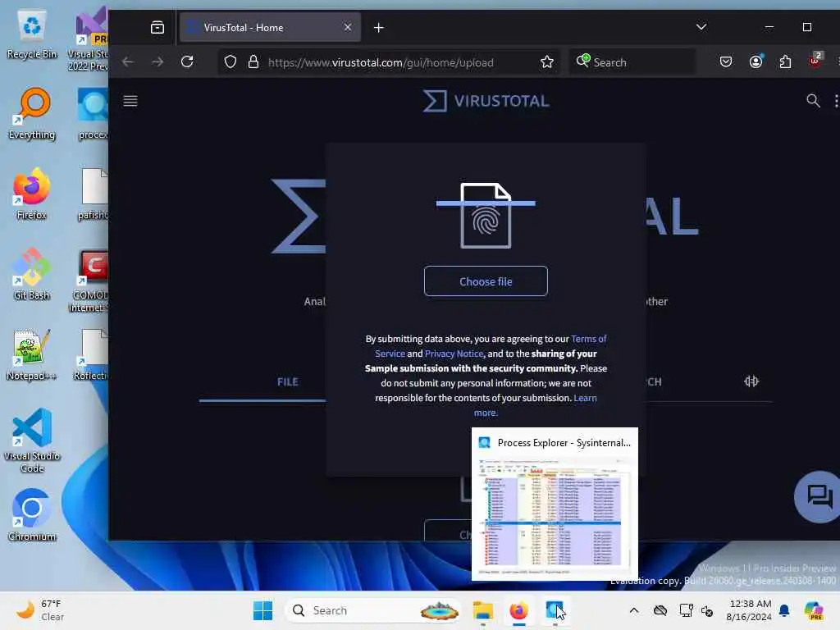Select the Process Explorer window preview thumbnail
This screenshot has width=840, height=630.
555,504
